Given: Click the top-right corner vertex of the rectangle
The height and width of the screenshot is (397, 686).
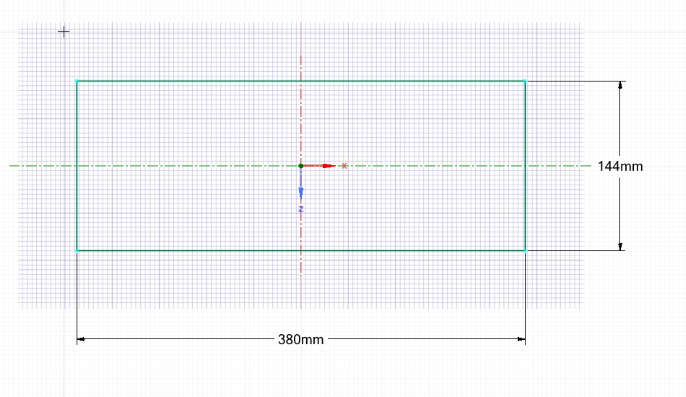Looking at the screenshot, I should [525, 81].
